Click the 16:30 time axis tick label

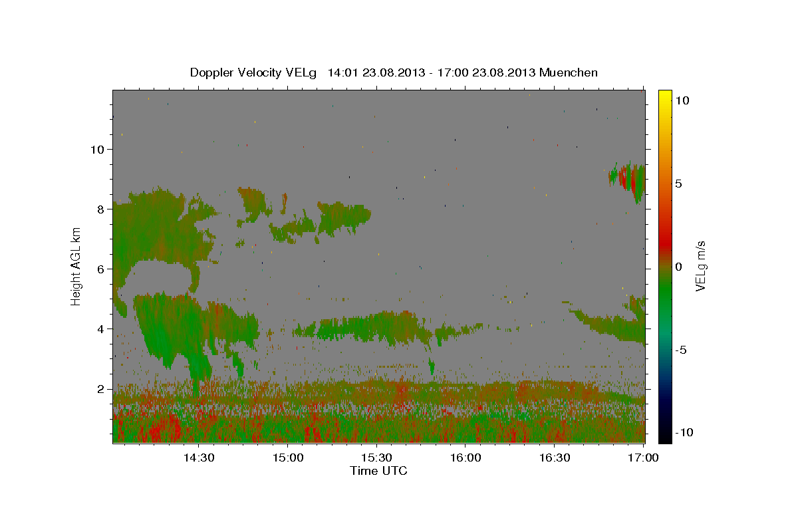pos(555,458)
